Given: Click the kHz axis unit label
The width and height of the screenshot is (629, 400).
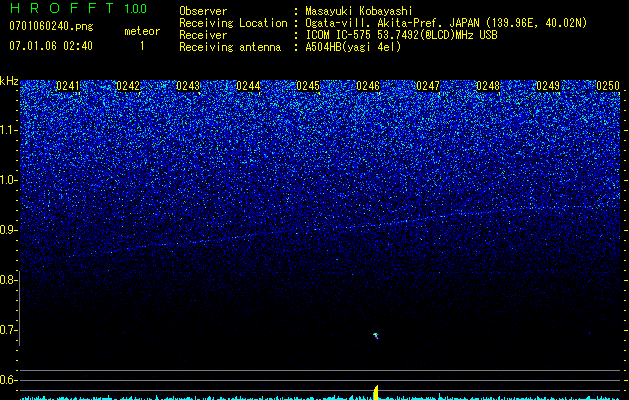Looking at the screenshot, I should coord(9,81).
